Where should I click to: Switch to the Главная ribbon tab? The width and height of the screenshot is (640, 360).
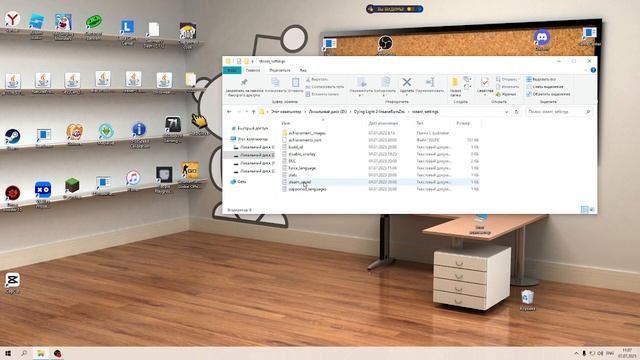point(253,70)
